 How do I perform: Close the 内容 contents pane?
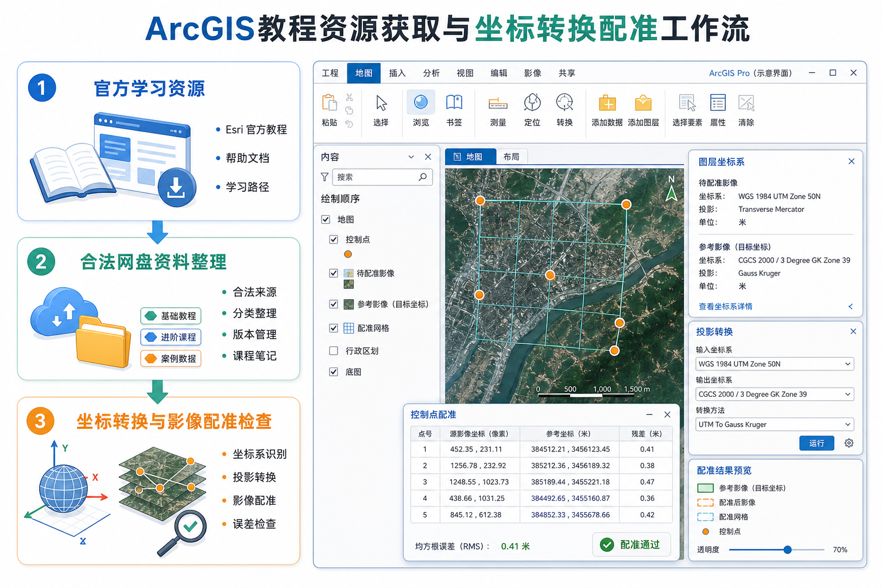[428, 157]
